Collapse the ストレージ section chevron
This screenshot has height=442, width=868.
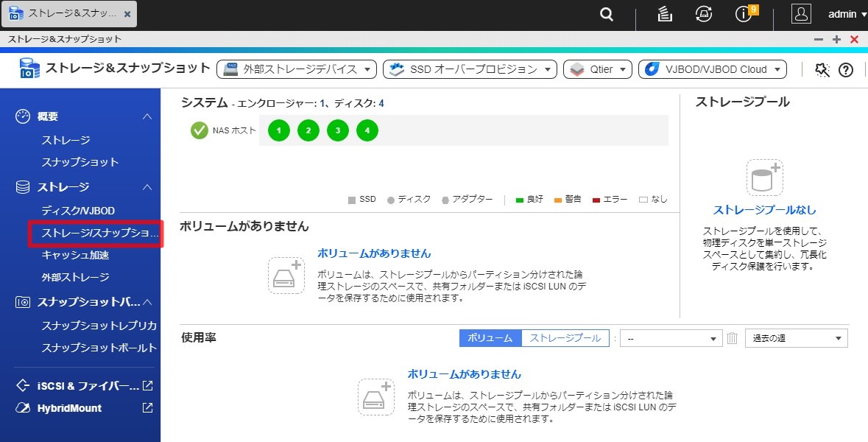(147, 187)
